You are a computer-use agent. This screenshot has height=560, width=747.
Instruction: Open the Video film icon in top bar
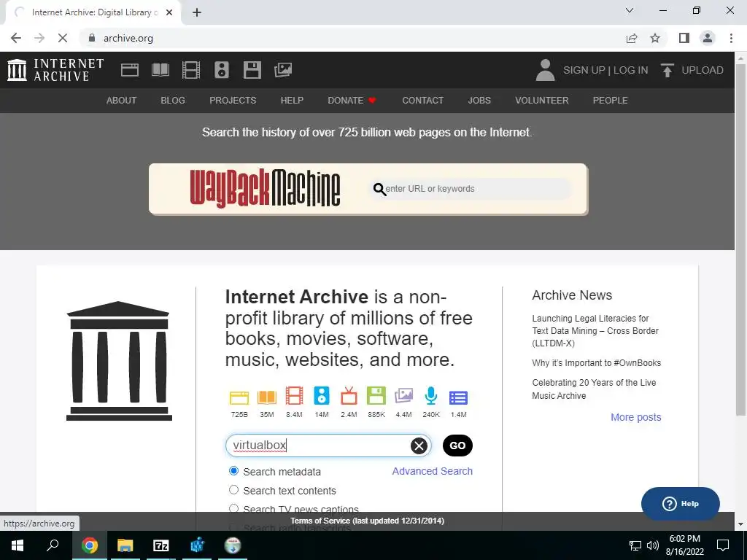point(191,70)
